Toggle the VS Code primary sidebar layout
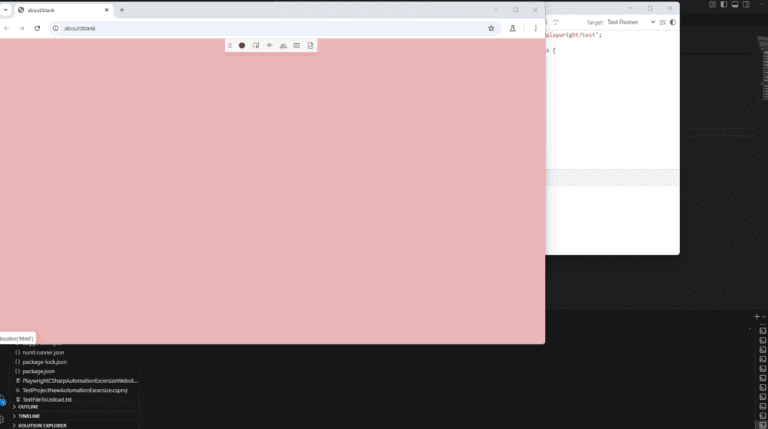The image size is (768, 429). pos(724,4)
